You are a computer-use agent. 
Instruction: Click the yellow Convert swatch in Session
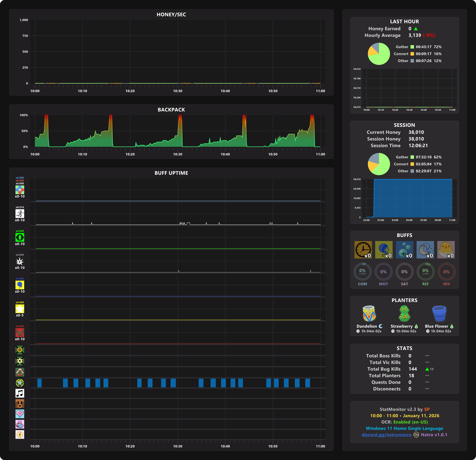click(x=412, y=164)
